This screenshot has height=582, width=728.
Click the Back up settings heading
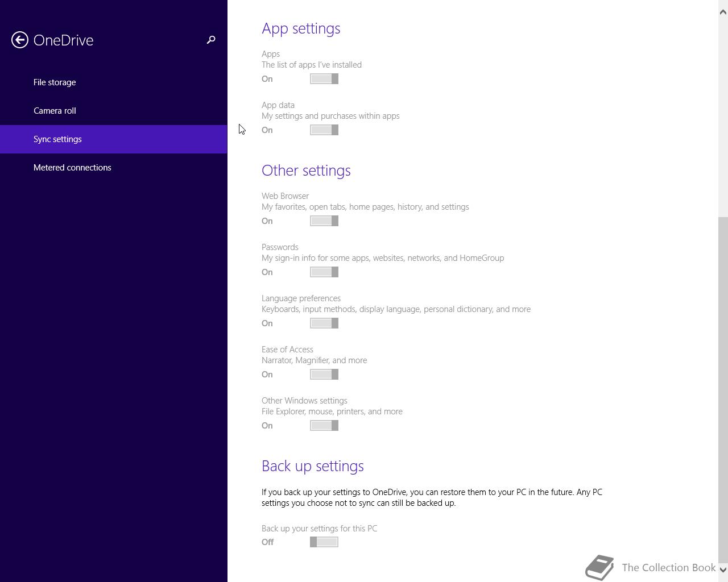[313, 466]
